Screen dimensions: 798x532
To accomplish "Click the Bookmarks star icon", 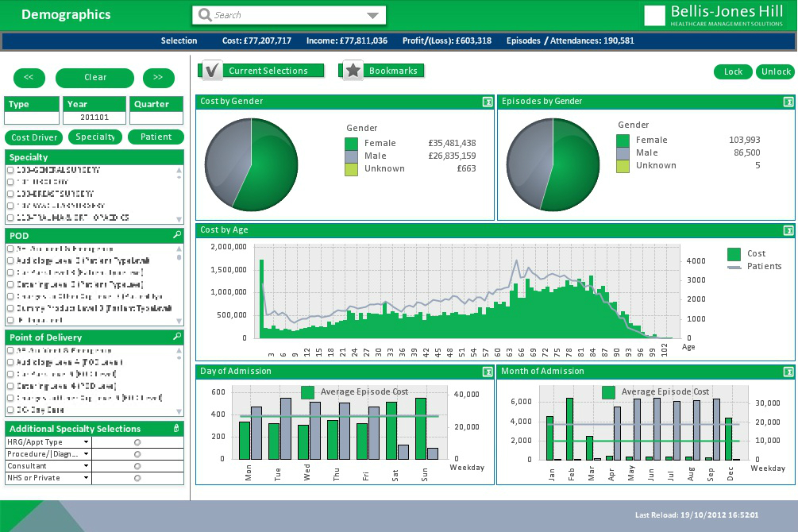I will coord(353,71).
